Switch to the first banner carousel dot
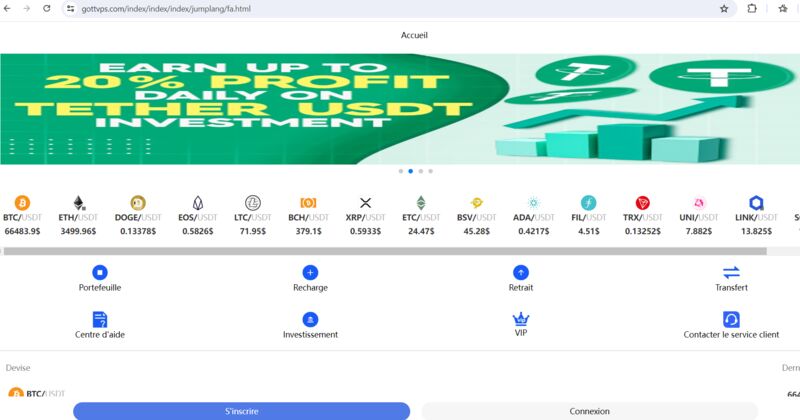This screenshot has width=800, height=420. coord(401,171)
